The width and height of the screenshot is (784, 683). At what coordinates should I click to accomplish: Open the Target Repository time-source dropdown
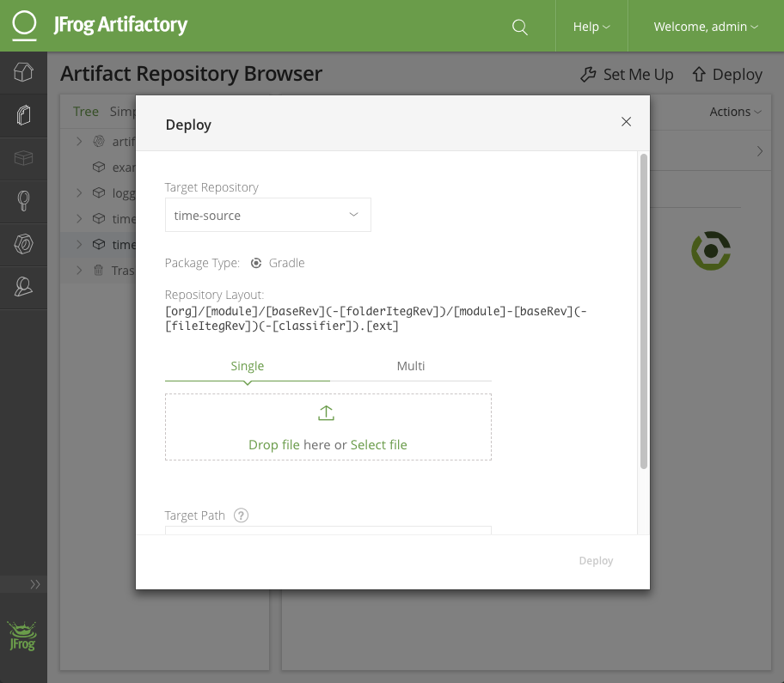click(268, 215)
